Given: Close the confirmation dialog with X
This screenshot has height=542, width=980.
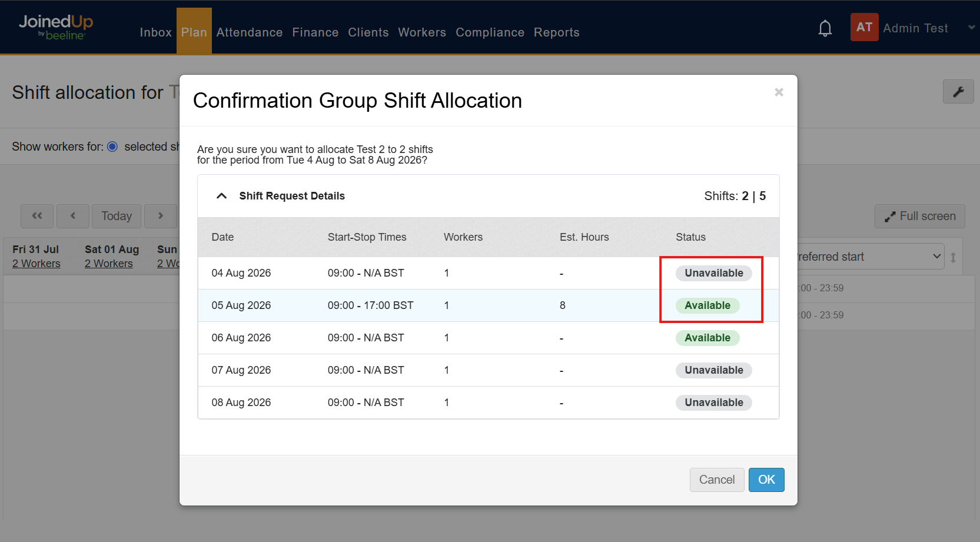Looking at the screenshot, I should pyautogui.click(x=779, y=92).
